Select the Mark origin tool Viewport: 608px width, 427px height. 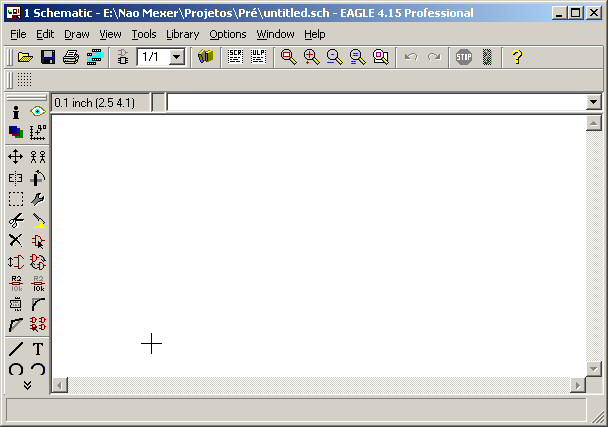pyautogui.click(x=38, y=132)
